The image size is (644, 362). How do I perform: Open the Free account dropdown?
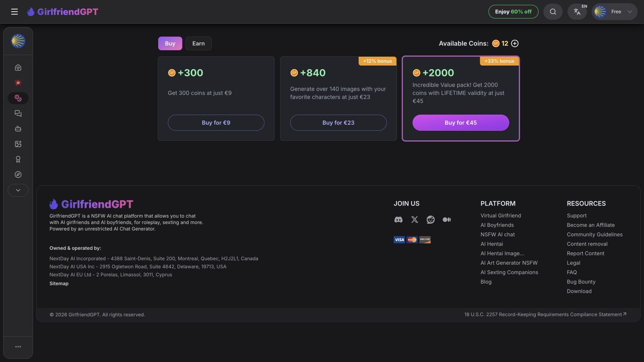615,12
